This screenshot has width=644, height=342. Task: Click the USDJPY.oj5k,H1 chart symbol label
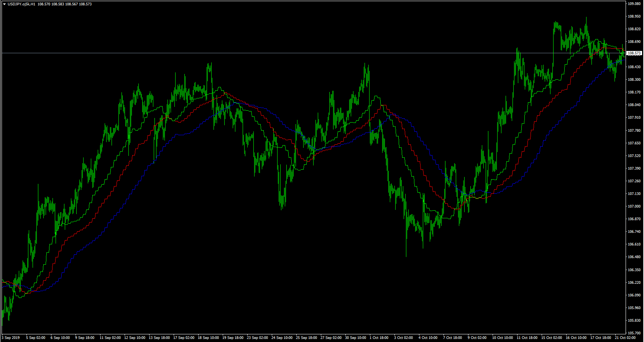(x=21, y=4)
